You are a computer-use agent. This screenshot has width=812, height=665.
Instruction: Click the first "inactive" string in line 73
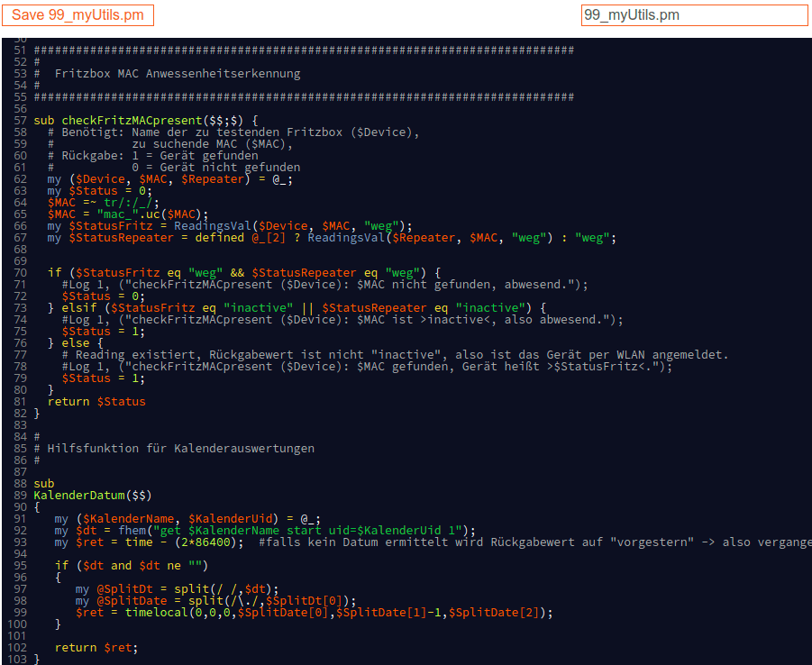pyautogui.click(x=258, y=308)
